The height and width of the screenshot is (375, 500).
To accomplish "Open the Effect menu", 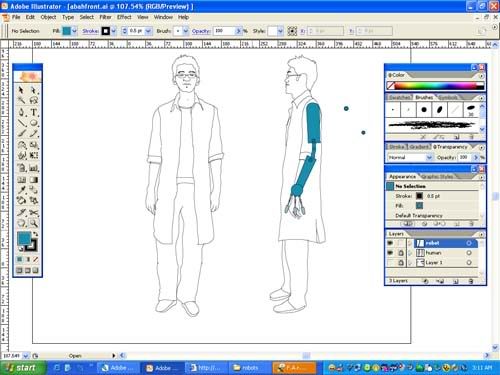I will coord(124,17).
